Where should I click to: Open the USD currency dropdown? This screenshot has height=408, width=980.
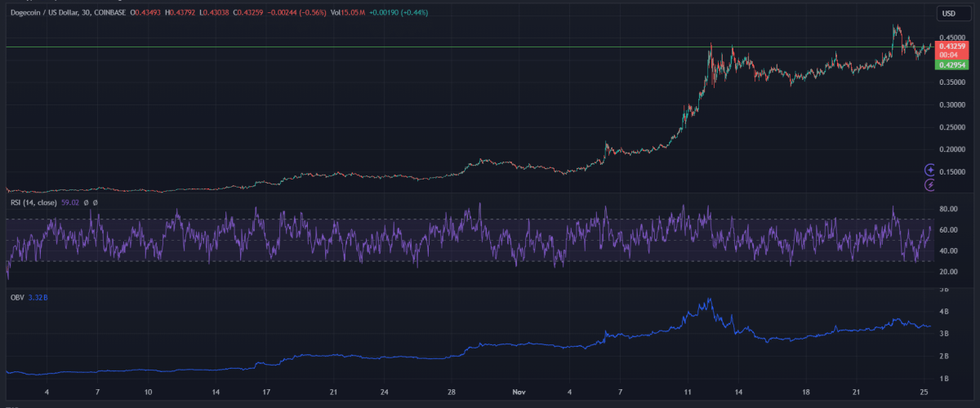[x=949, y=13]
